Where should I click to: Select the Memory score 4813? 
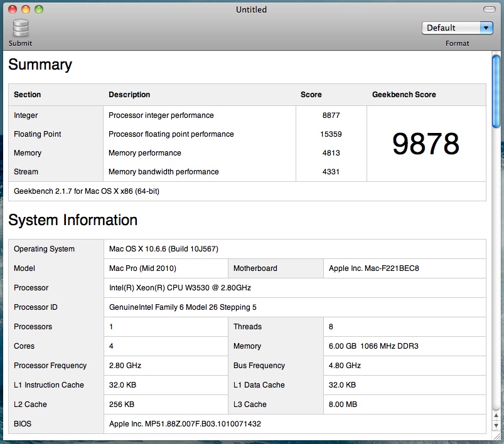tap(331, 153)
